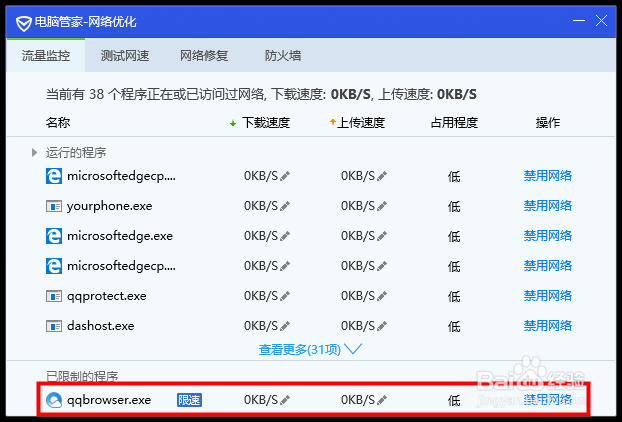Click the first microsoftedgecp Edge icon
The image size is (622, 422).
pos(54,176)
